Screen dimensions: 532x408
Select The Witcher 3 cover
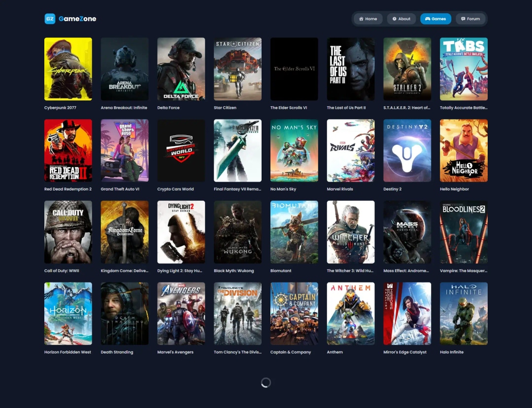tap(351, 232)
